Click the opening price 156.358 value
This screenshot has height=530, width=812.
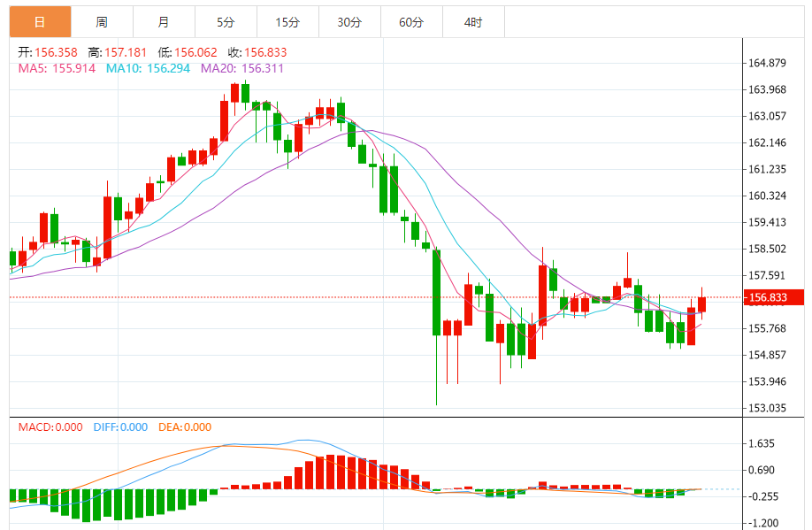tap(56, 52)
